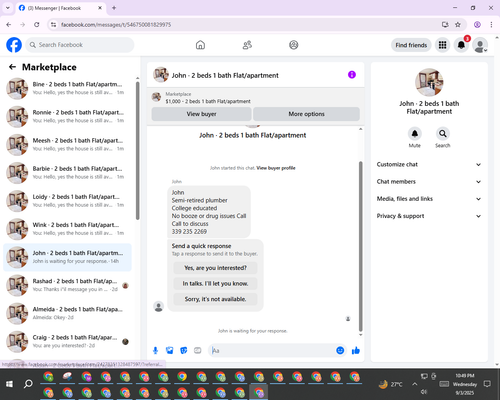This screenshot has height=400, width=500.
Task: Choose a GIF icon
Action: click(198, 350)
